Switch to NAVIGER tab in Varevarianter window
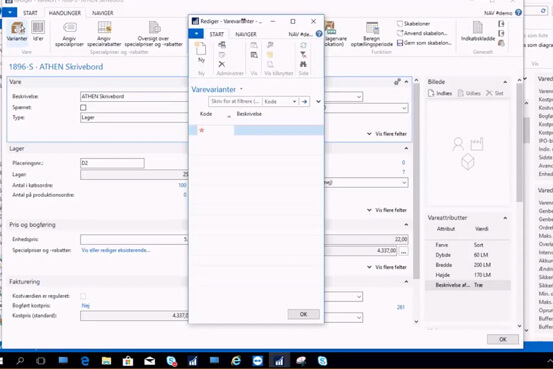This screenshot has width=553, height=369. (x=246, y=34)
